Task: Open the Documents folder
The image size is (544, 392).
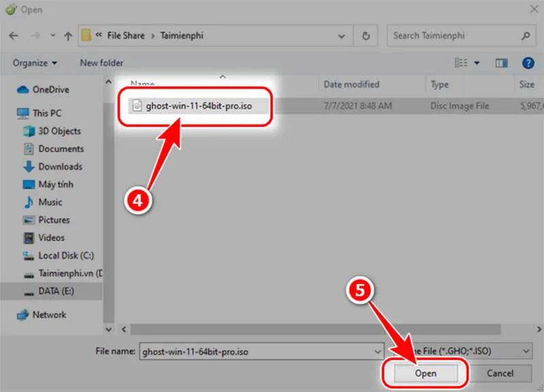Action: click(x=61, y=149)
